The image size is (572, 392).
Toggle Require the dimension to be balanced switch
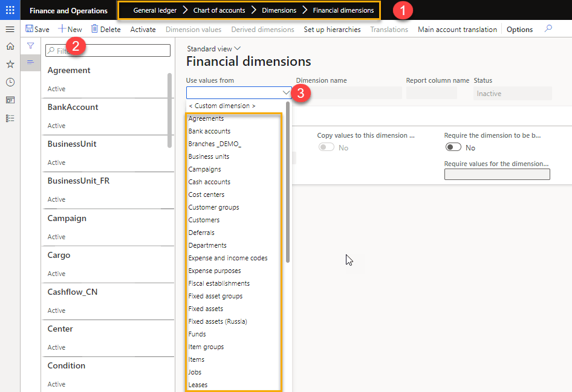click(453, 147)
